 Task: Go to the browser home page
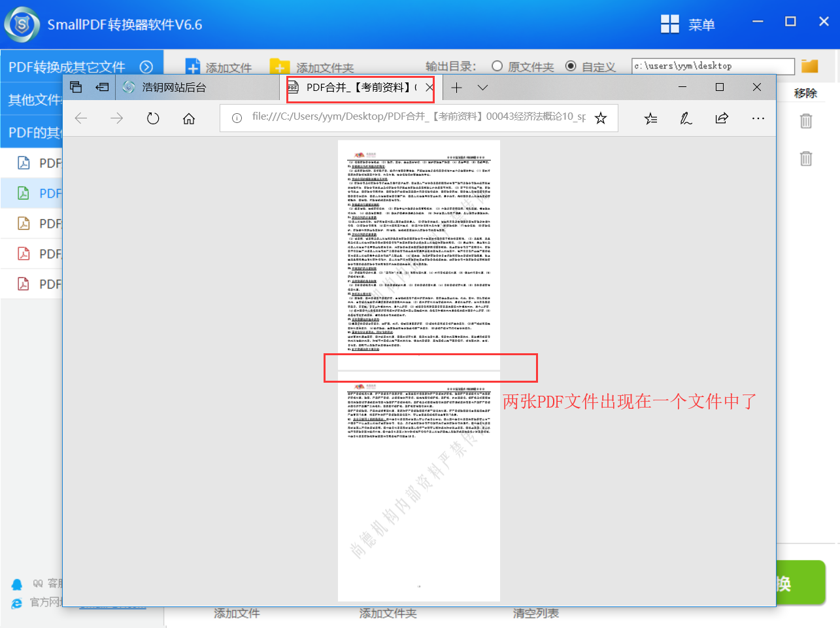coord(189,118)
